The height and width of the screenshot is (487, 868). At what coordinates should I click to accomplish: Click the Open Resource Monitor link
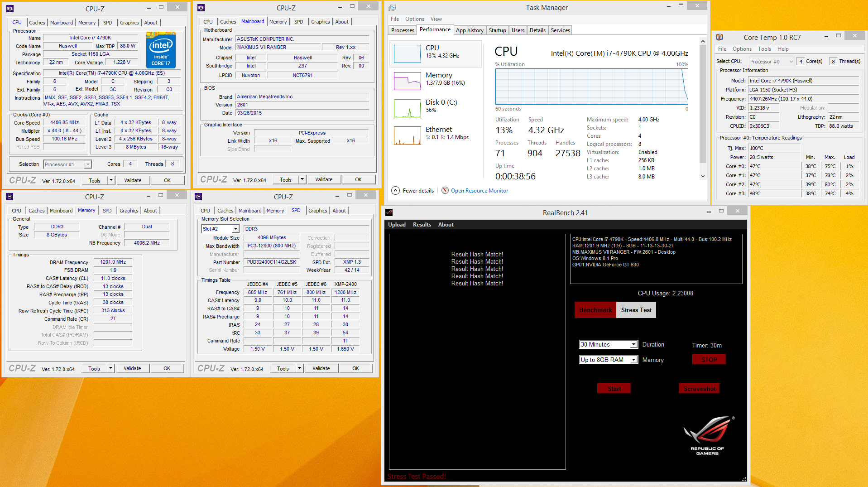click(x=480, y=191)
